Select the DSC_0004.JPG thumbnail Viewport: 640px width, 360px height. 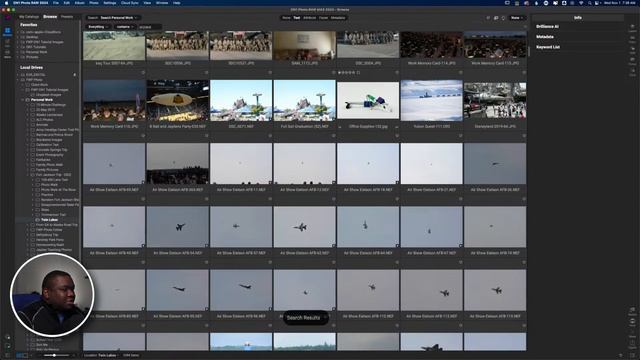pyautogui.click(x=368, y=45)
